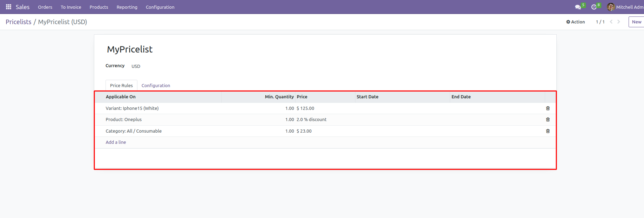Image resolution: width=644 pixels, height=218 pixels.
Task: Open the Orders menu
Action: point(45,7)
